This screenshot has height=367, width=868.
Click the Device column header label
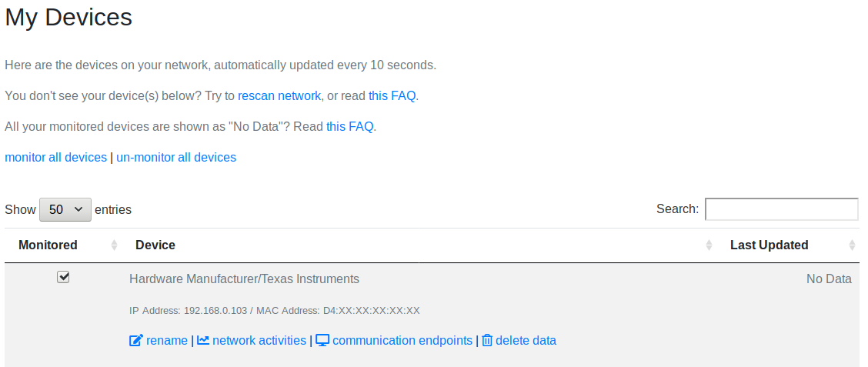155,245
